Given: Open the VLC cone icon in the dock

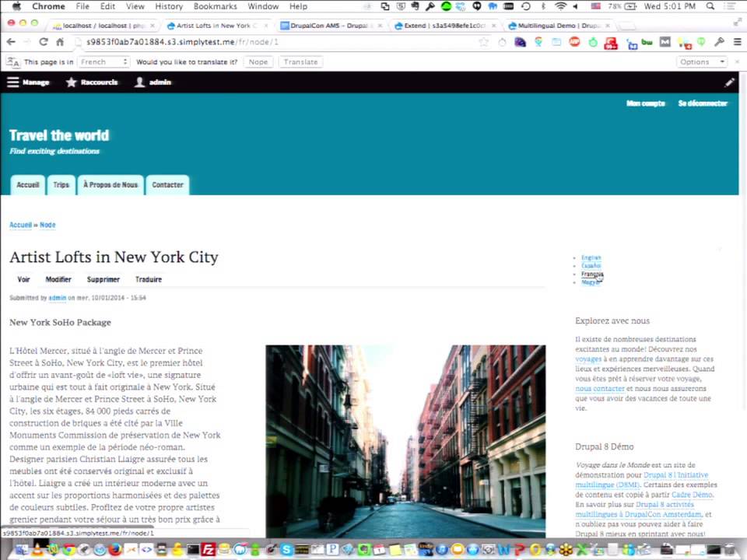Looking at the screenshot, I should coord(37,550).
